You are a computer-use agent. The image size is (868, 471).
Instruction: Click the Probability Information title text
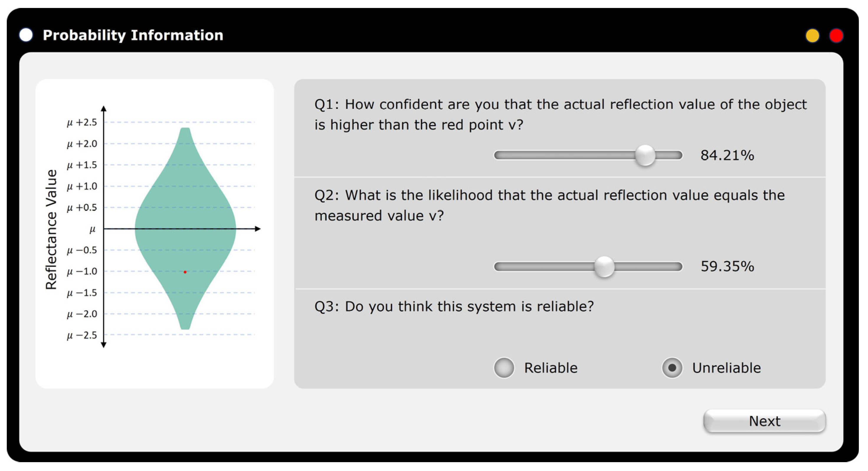point(133,35)
